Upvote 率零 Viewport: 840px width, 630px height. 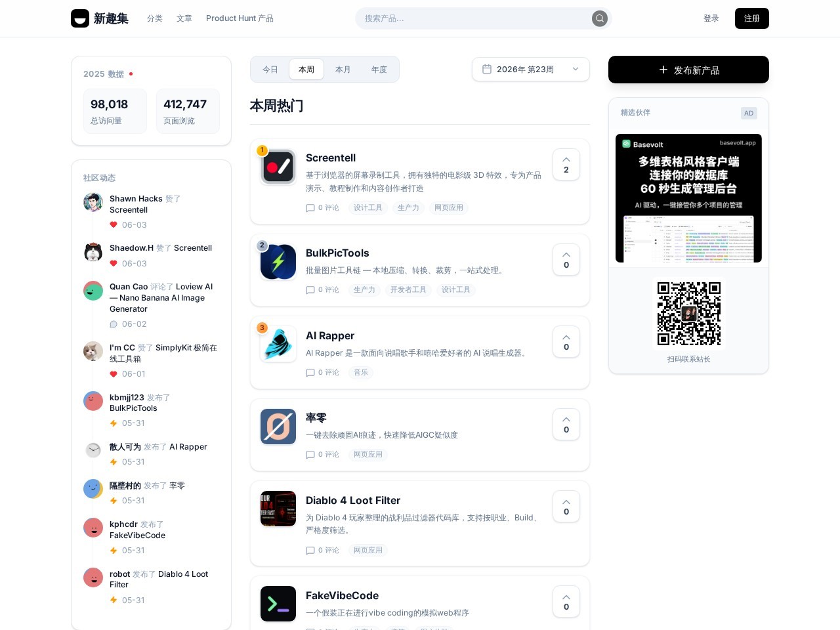pos(566,425)
